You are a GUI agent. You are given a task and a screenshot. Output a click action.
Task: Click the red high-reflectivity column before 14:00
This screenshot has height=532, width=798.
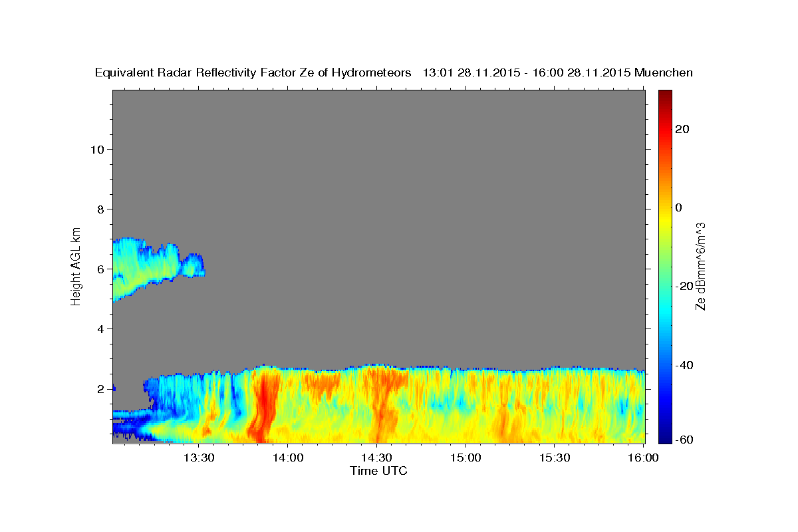point(263,406)
